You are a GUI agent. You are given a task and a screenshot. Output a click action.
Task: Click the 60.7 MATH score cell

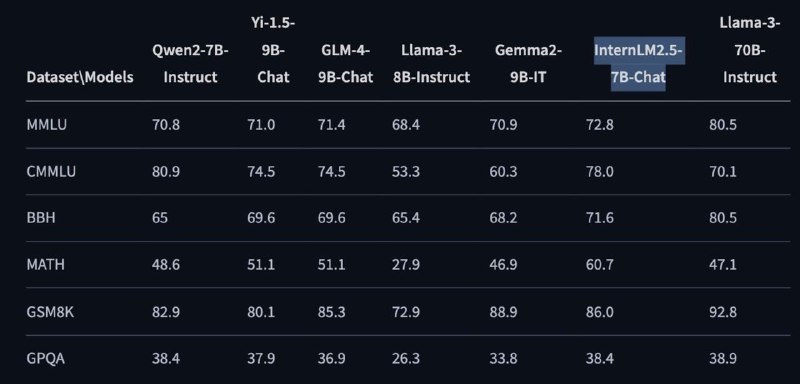599,265
